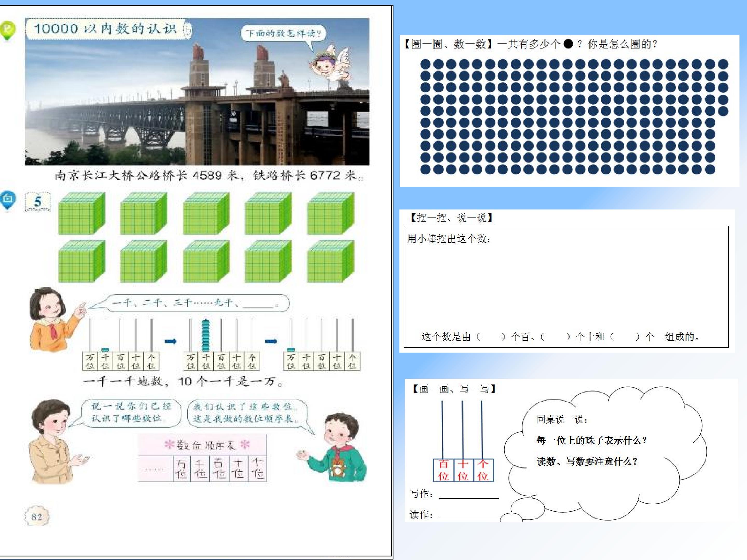Click the blank after 九千 in speech bubble
The image size is (747, 560).
(x=258, y=303)
